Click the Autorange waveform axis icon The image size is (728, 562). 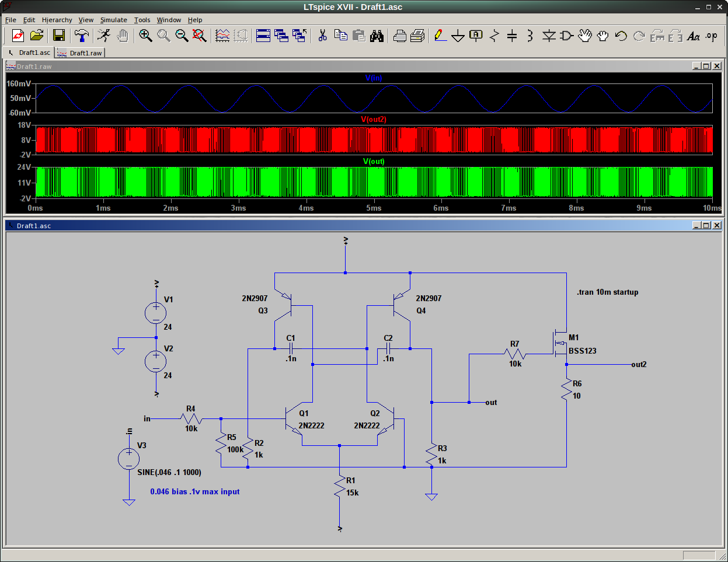222,36
